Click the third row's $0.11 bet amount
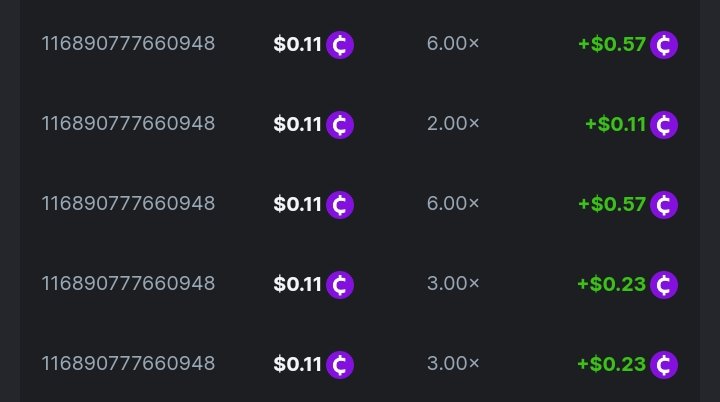 click(x=297, y=205)
